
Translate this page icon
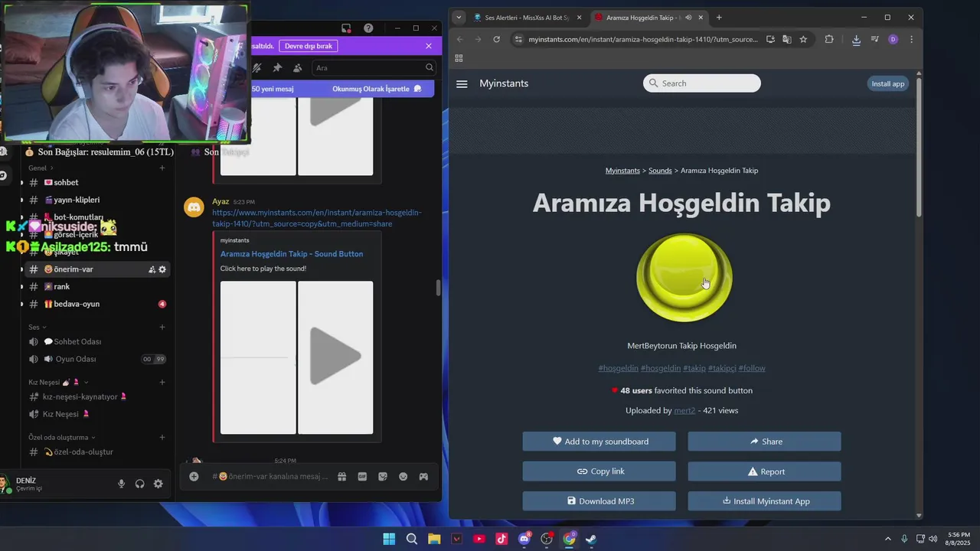point(786,39)
